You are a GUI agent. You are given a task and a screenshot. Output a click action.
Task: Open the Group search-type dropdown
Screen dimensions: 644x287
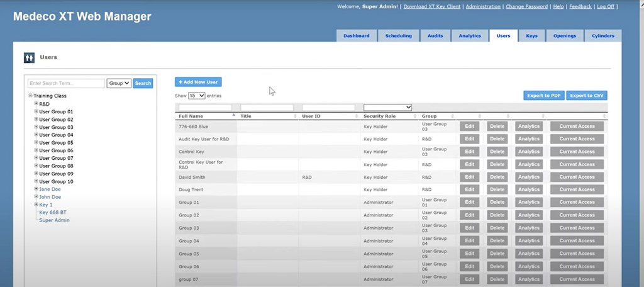tap(119, 83)
